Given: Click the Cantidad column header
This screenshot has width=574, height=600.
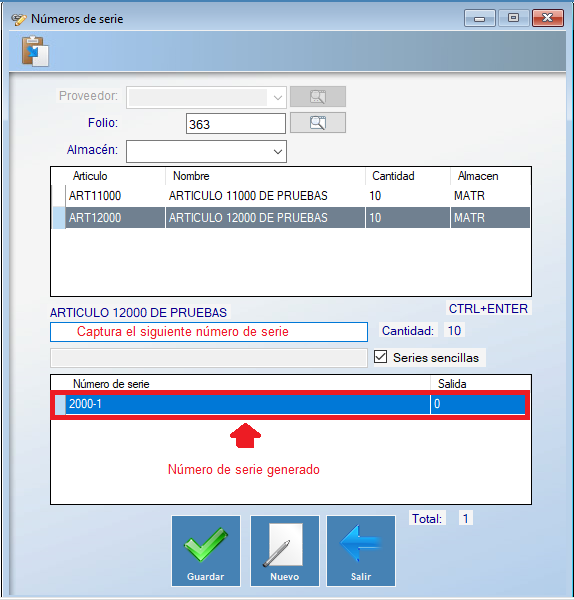Looking at the screenshot, I should tap(393, 176).
